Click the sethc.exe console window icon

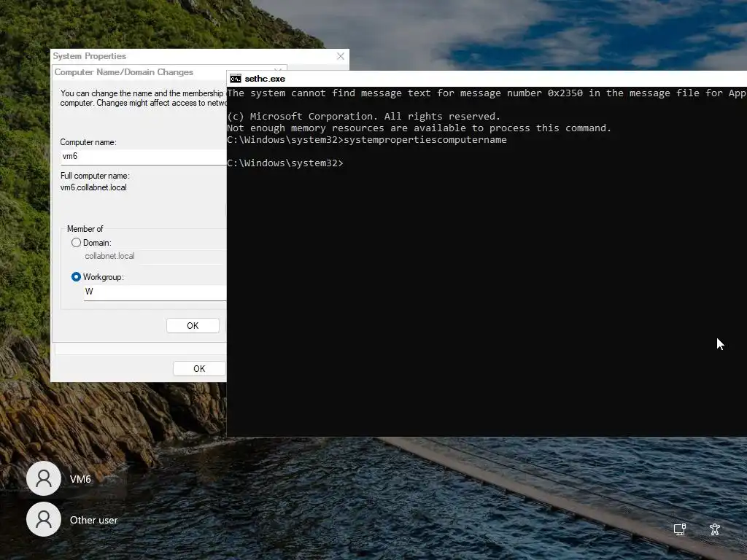[236, 79]
